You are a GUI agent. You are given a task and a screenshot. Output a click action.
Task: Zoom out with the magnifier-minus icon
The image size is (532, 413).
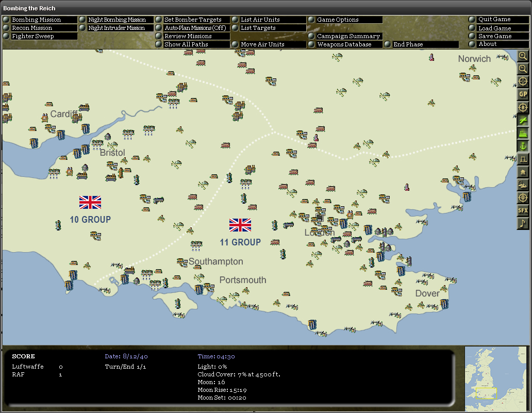[523, 69]
